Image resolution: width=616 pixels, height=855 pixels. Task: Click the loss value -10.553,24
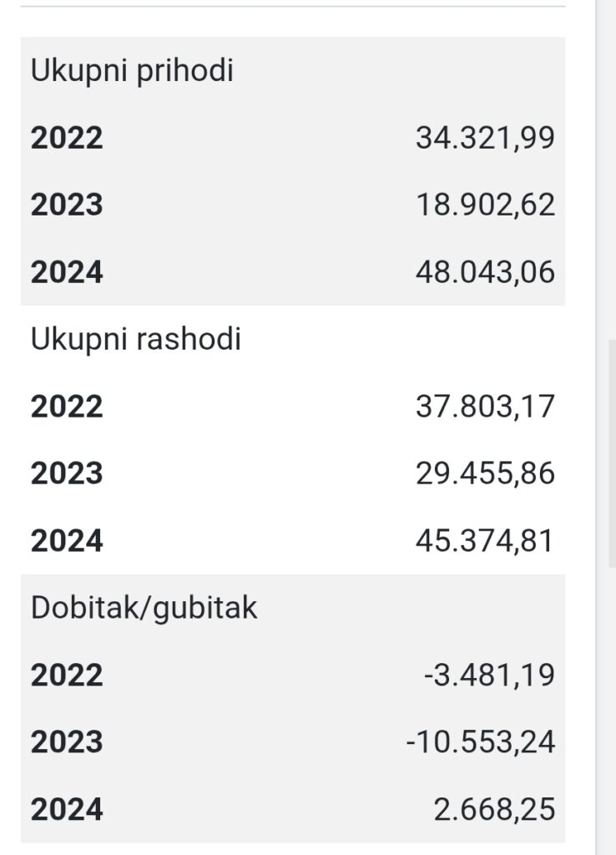pos(481,741)
